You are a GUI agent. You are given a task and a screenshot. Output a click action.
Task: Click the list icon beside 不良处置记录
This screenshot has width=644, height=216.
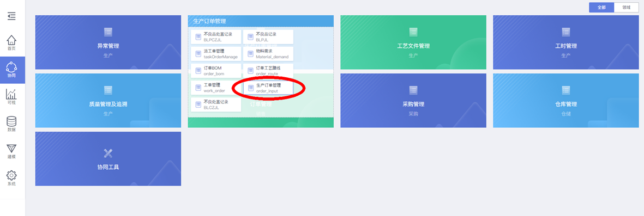(198, 105)
